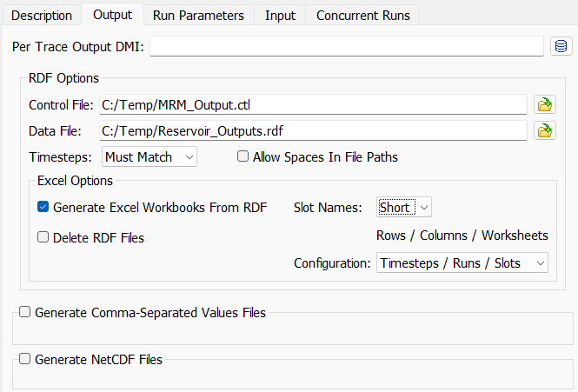
Task: Click the Rows / Columns / Worksheets label
Action: (x=462, y=236)
